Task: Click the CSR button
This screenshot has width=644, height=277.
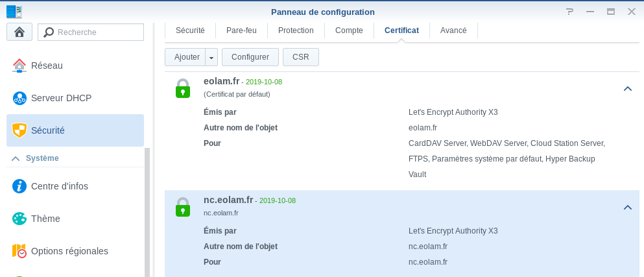Action: [x=301, y=57]
